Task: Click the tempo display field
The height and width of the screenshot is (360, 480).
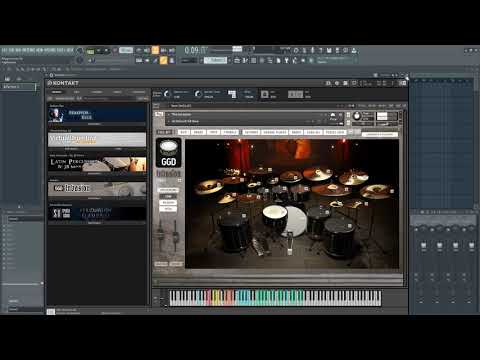Action: [126, 50]
